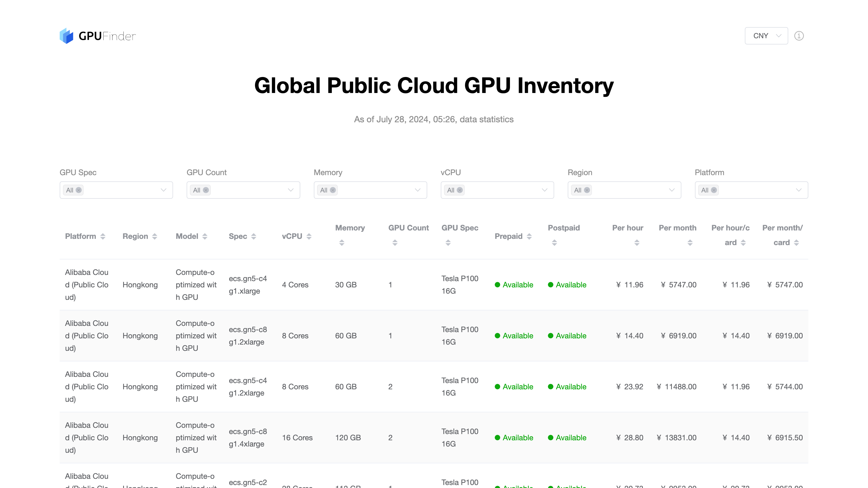Sort table by Per hour/card column arrows

[x=743, y=242]
